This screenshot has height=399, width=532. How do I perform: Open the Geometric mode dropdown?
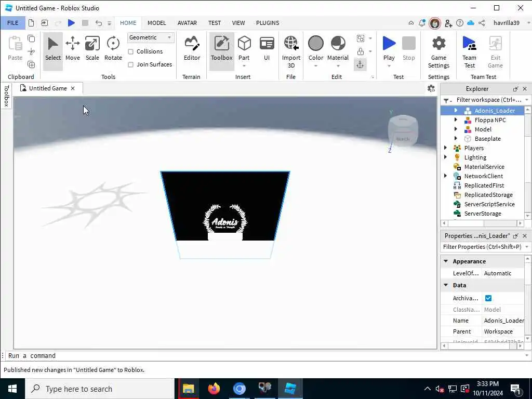coord(151,37)
